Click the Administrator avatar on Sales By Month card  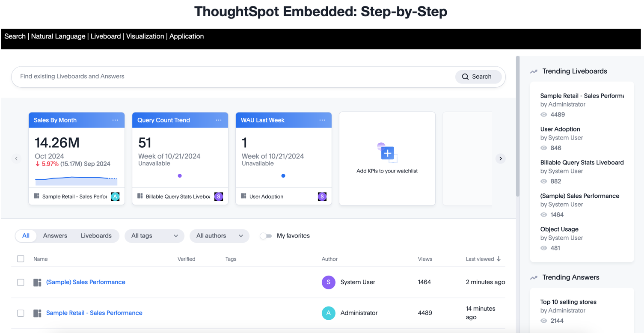coord(115,196)
